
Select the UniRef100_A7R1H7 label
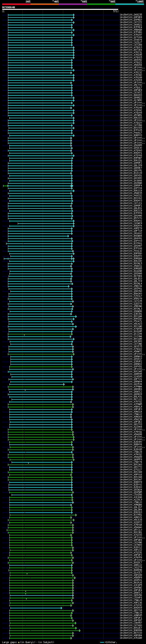[x=131, y=35]
